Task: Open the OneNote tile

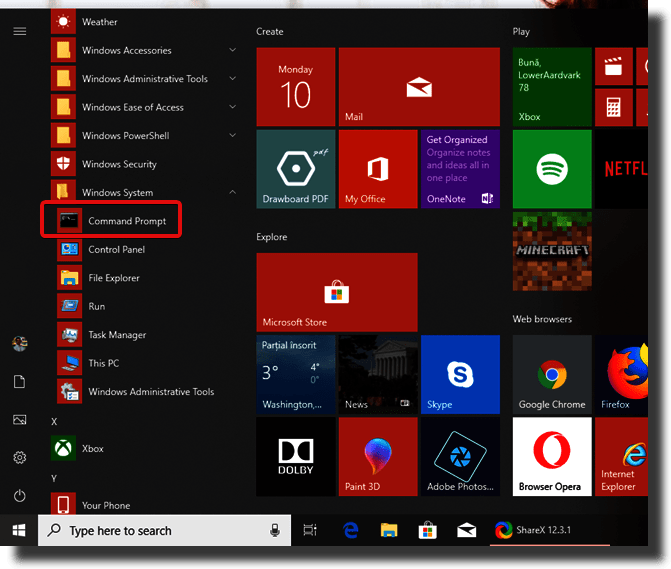Action: click(x=460, y=169)
